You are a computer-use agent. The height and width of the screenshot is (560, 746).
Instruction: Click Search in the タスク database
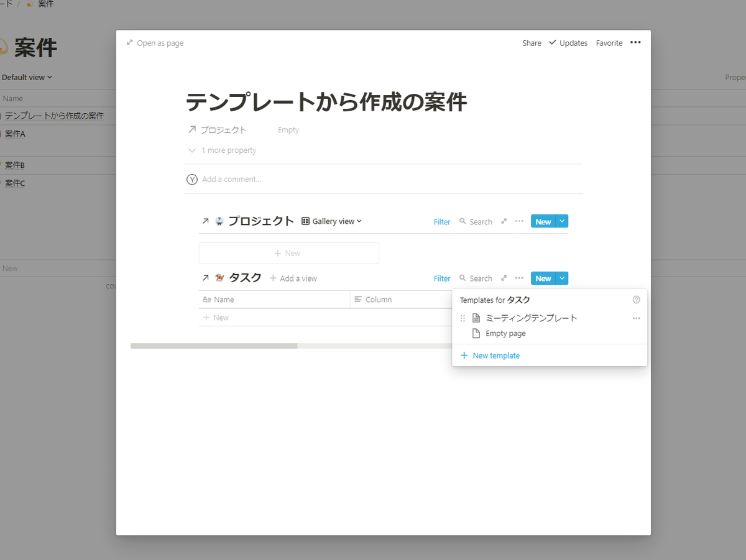[476, 278]
